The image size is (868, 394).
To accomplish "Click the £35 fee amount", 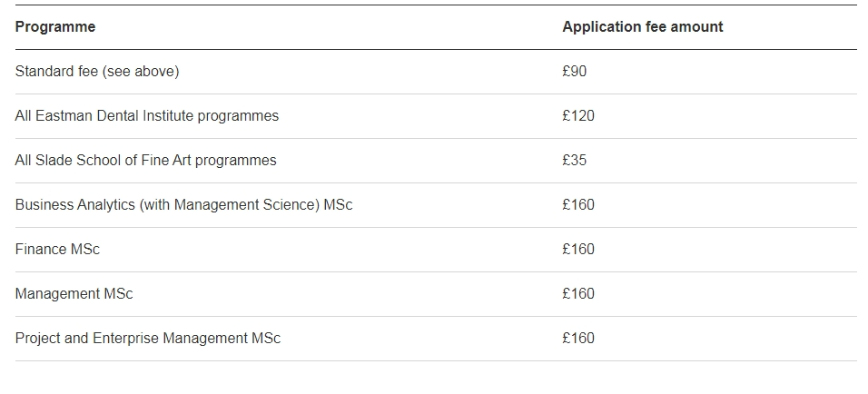I will click(575, 161).
